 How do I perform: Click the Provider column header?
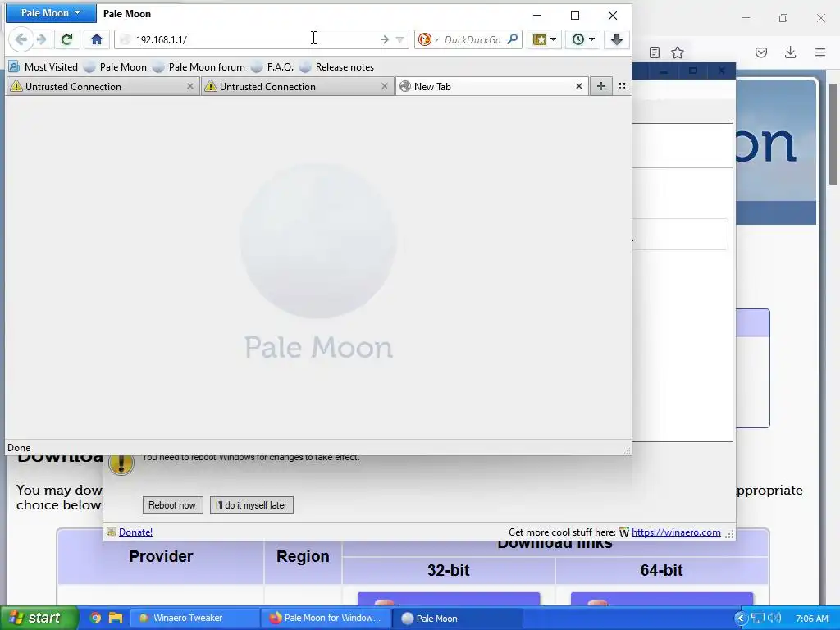pos(161,556)
